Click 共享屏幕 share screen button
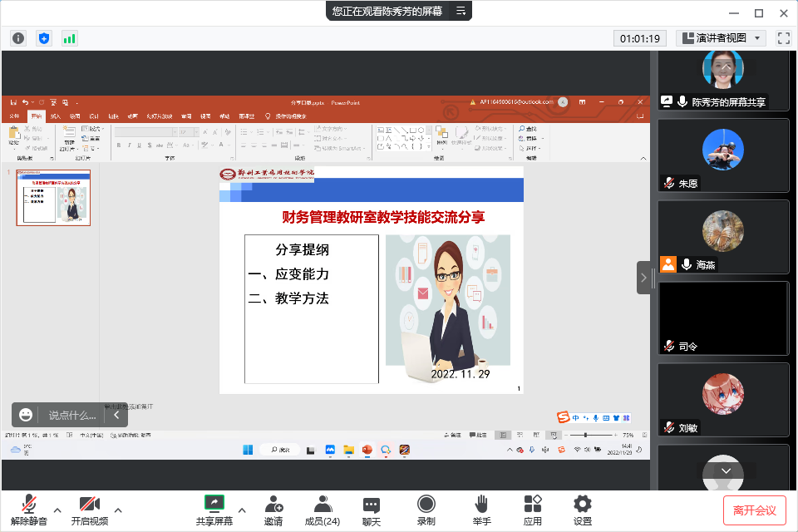 [x=214, y=510]
